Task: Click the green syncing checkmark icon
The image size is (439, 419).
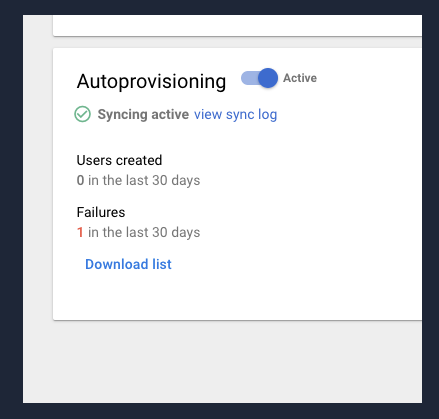Action: 82,114
